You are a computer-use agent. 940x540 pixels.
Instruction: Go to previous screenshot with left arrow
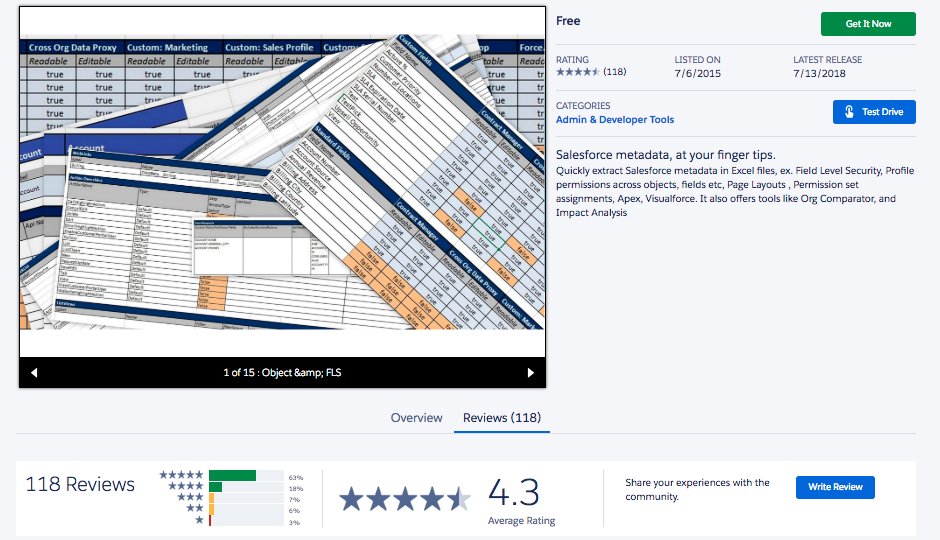pyautogui.click(x=34, y=373)
